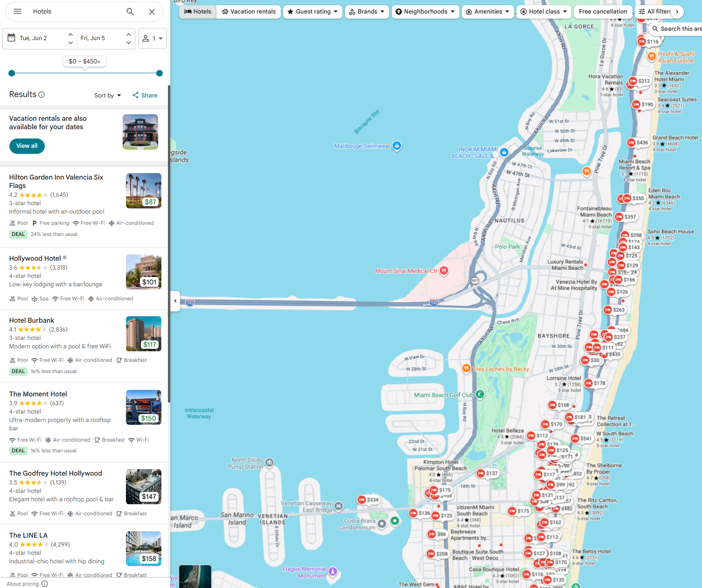Click North Dilido Pump Station marker
The height and width of the screenshot is (588, 702).
[x=270, y=463]
